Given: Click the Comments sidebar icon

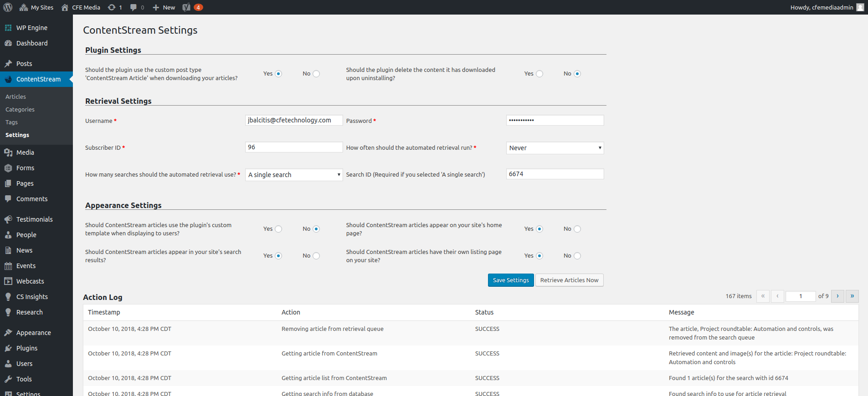Looking at the screenshot, I should tap(8, 199).
